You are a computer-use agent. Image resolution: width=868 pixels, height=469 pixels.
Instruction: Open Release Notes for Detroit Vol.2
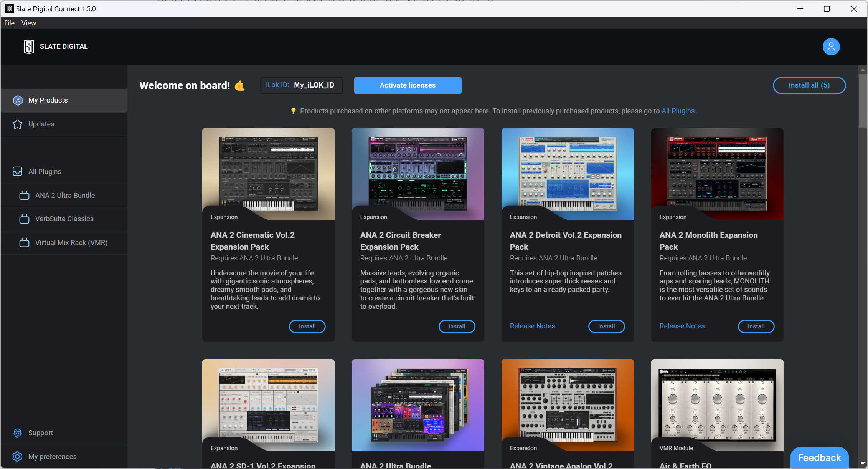(532, 326)
